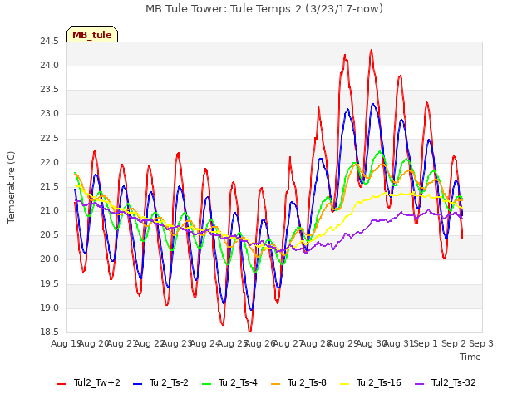Select the Tul2_Ts-16 legend label

point(379,382)
